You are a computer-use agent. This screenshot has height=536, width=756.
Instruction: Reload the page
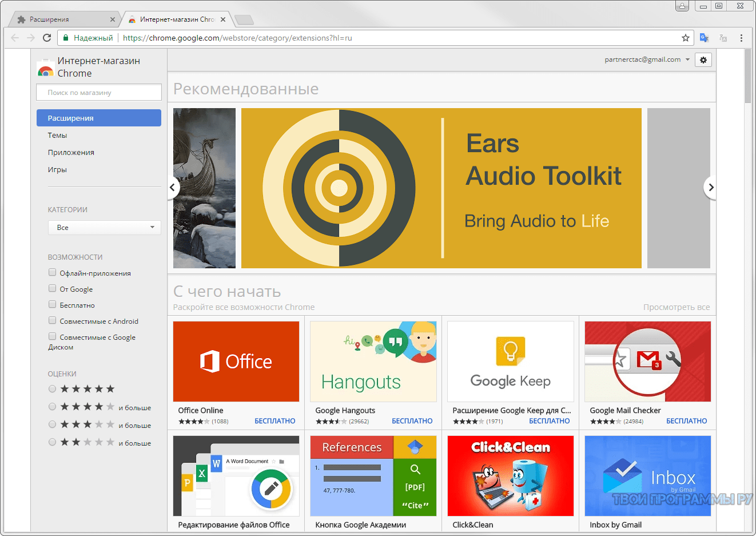[47, 38]
